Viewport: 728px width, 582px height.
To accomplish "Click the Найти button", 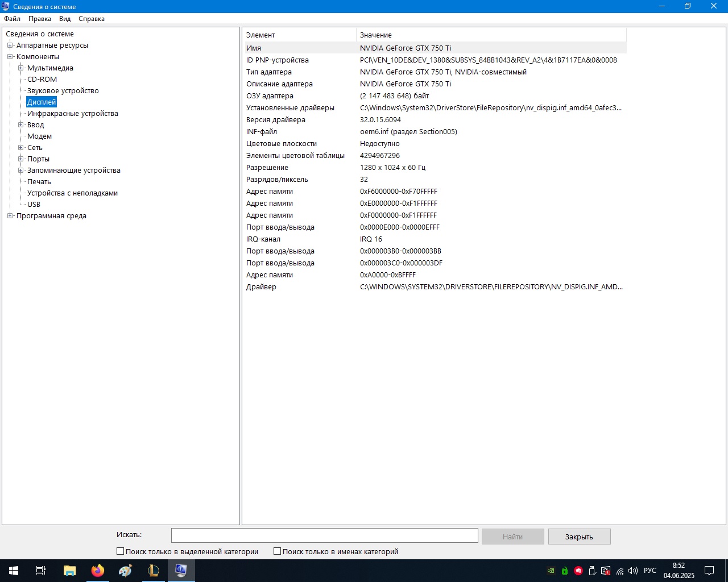I will tap(513, 537).
